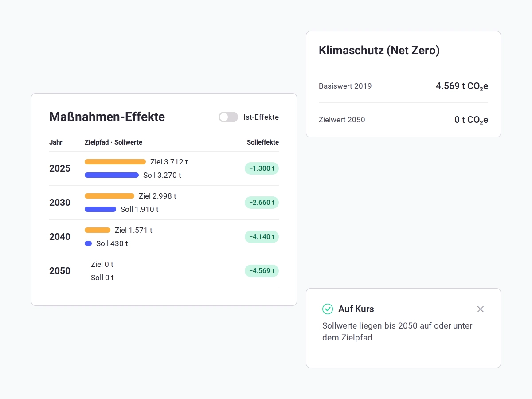
Task: Click the blue Soll bar for 2025
Action: (112, 175)
